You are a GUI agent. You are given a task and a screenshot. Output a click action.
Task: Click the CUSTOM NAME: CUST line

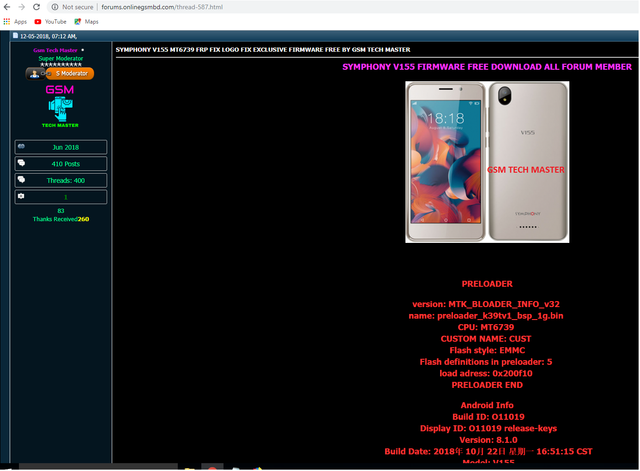486,339
